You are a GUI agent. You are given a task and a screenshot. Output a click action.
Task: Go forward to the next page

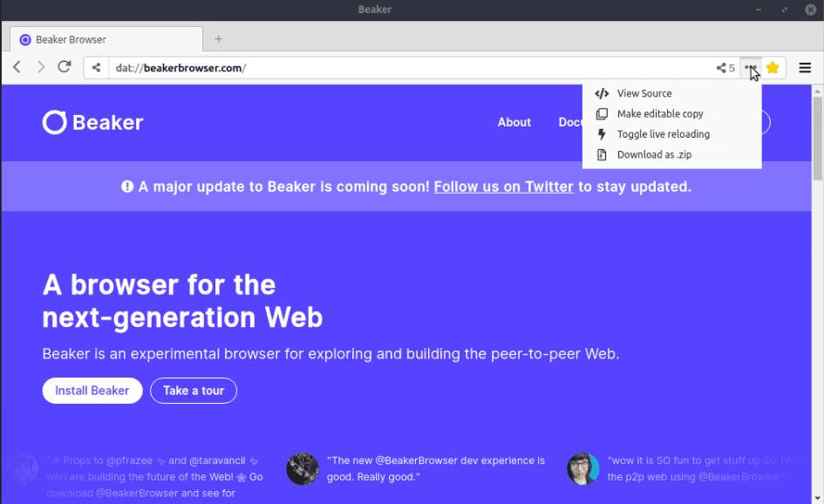click(41, 67)
